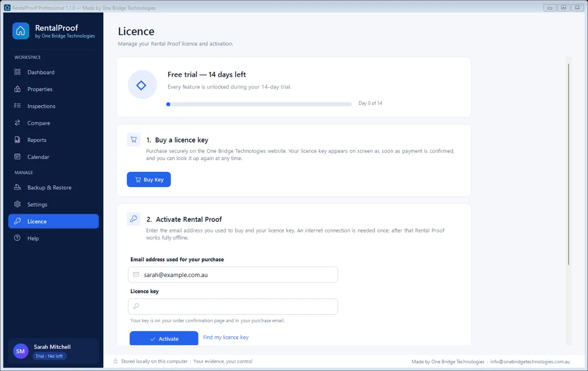Click the Sarah Mitchell user name
The width and height of the screenshot is (588, 371).
coord(52,347)
